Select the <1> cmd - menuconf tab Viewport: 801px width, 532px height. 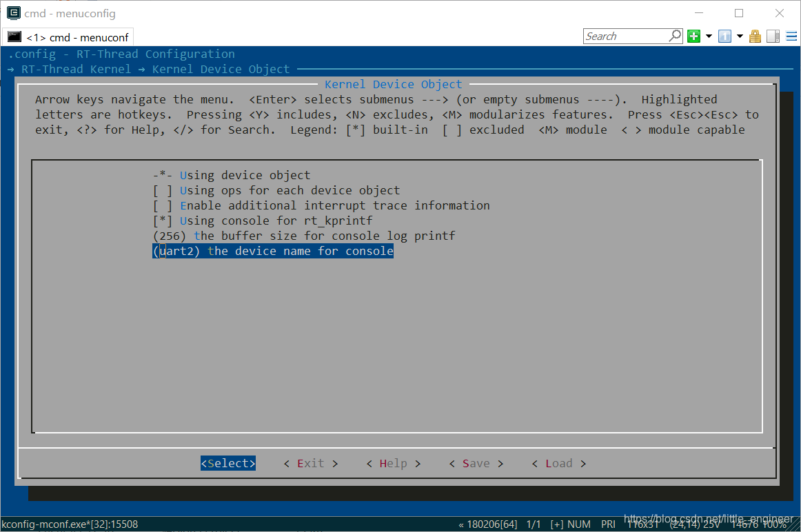(x=68, y=37)
